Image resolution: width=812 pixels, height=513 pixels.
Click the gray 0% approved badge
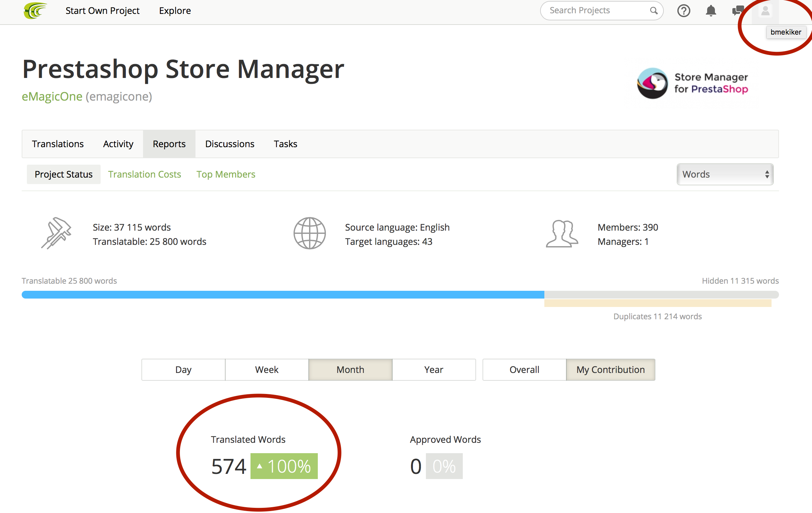pyautogui.click(x=444, y=466)
